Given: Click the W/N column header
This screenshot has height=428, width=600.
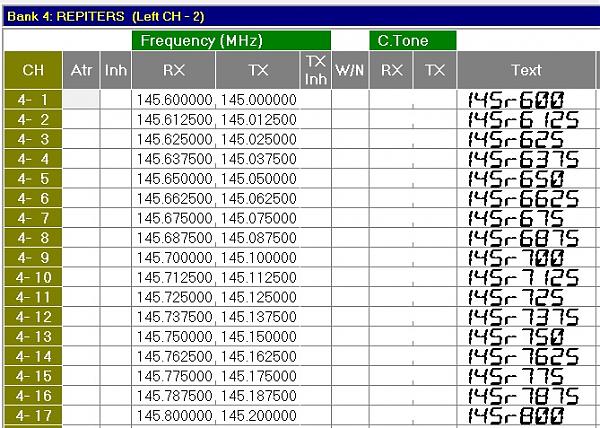Looking at the screenshot, I should 350,70.
